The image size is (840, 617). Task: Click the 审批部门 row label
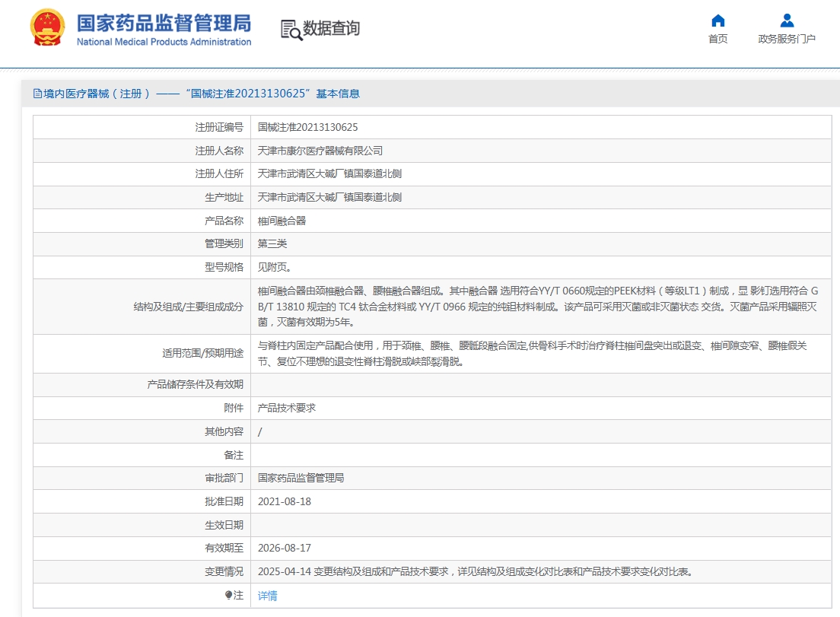point(224,478)
